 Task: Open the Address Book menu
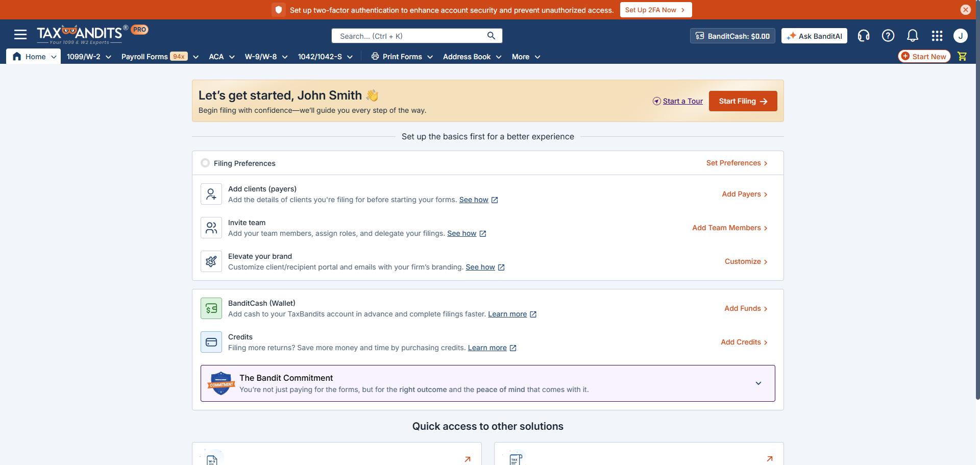[x=472, y=57]
